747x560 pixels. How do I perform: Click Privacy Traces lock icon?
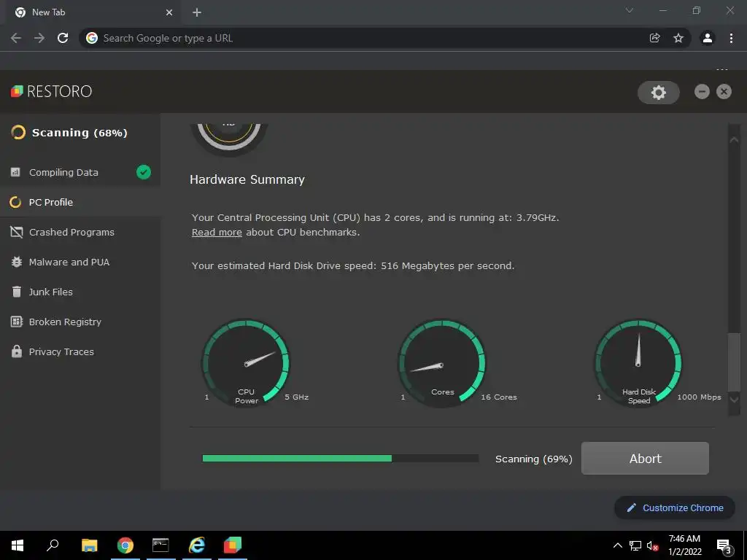click(x=17, y=351)
